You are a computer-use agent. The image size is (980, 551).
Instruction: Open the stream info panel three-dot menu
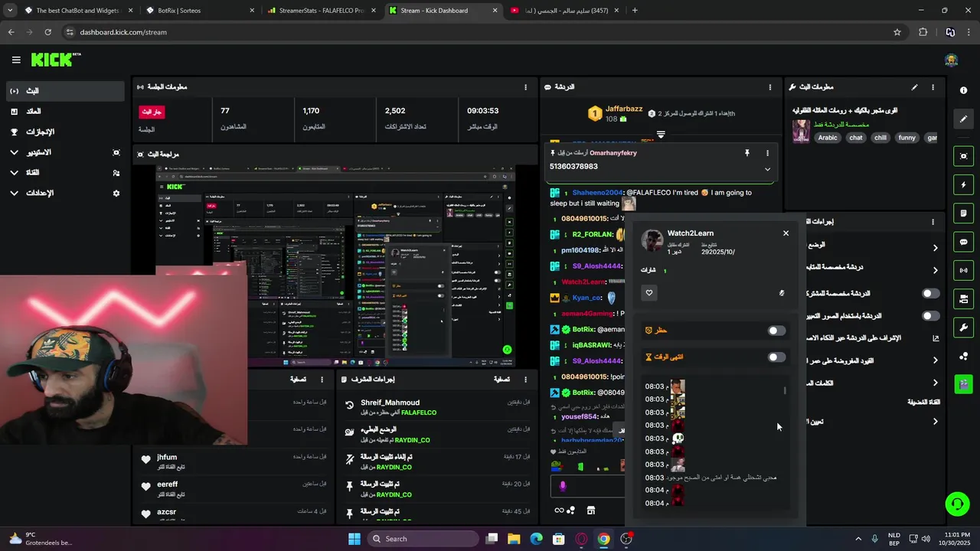pyautogui.click(x=933, y=87)
